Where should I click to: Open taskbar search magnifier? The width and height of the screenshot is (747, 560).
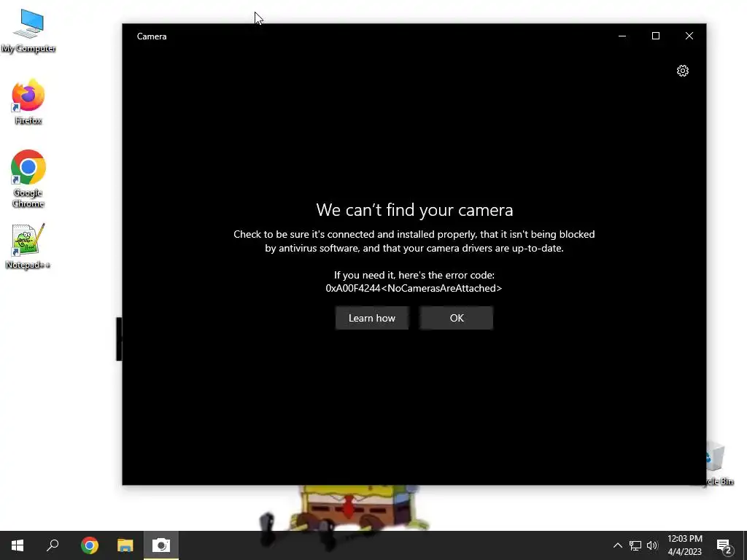(53, 545)
